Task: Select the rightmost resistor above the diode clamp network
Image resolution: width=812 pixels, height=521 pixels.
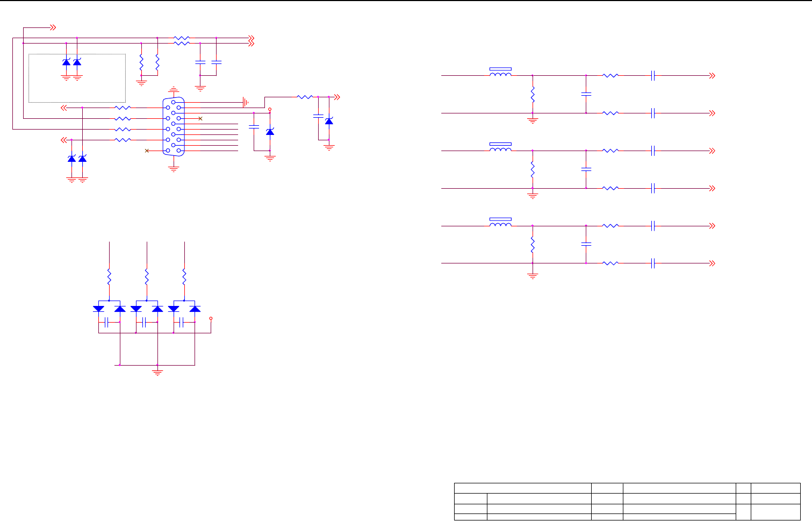Action: [x=184, y=277]
